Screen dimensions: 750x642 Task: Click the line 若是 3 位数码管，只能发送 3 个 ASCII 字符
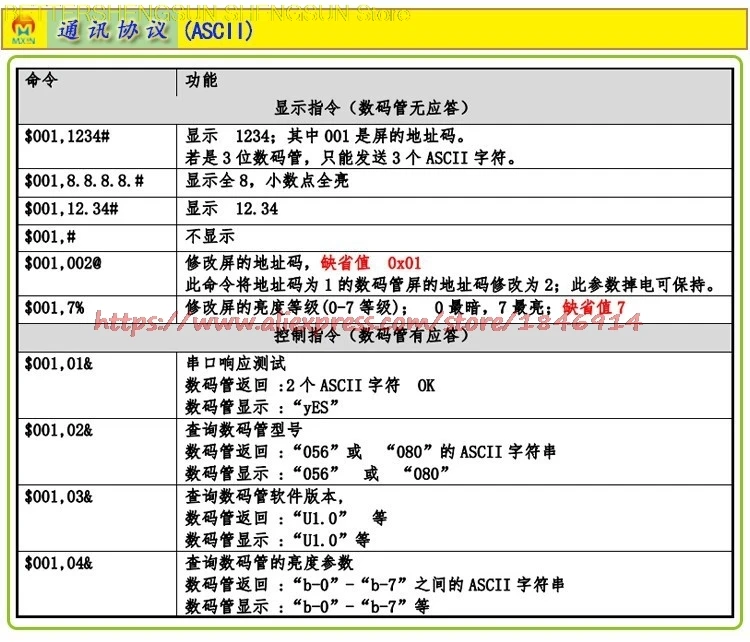(x=351, y=157)
